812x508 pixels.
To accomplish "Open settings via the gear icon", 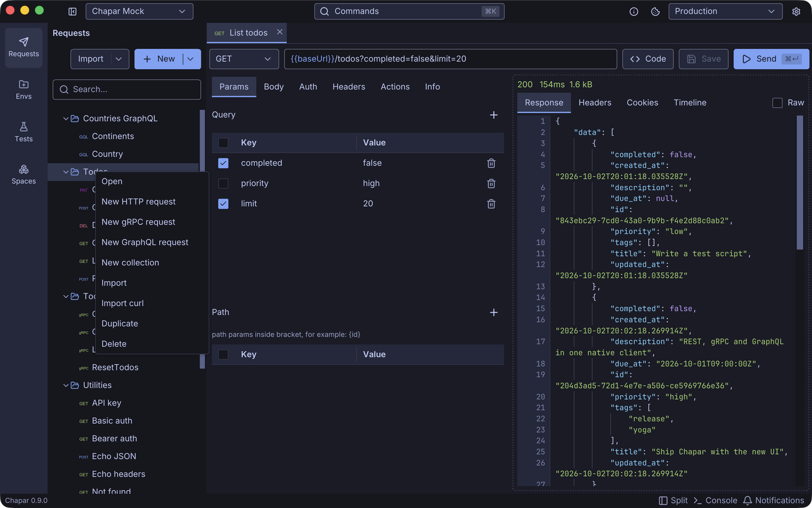I will 796,11.
